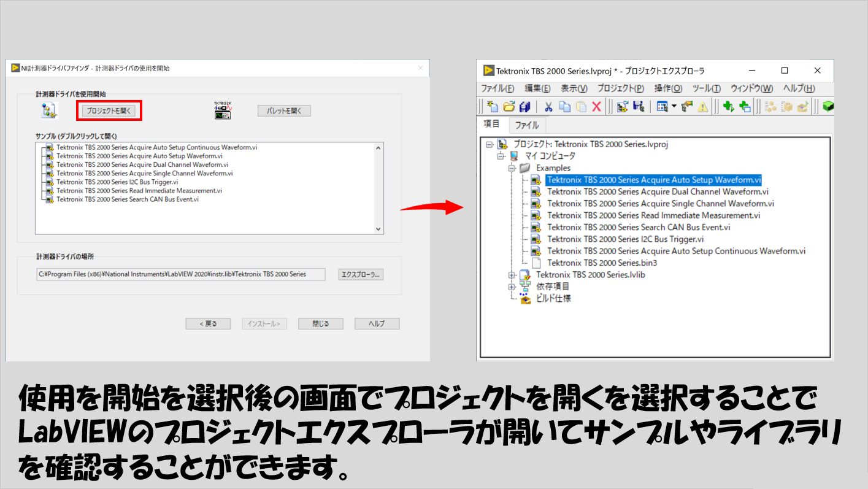The image size is (868, 489).
Task: Select Acquire Auto Setup Waveform.vi in project tree
Action: coord(655,180)
